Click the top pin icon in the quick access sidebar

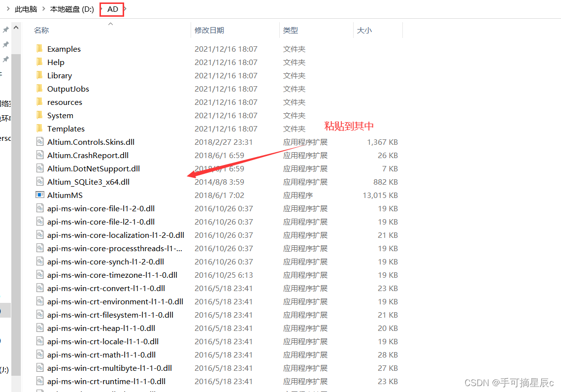[x=6, y=30]
